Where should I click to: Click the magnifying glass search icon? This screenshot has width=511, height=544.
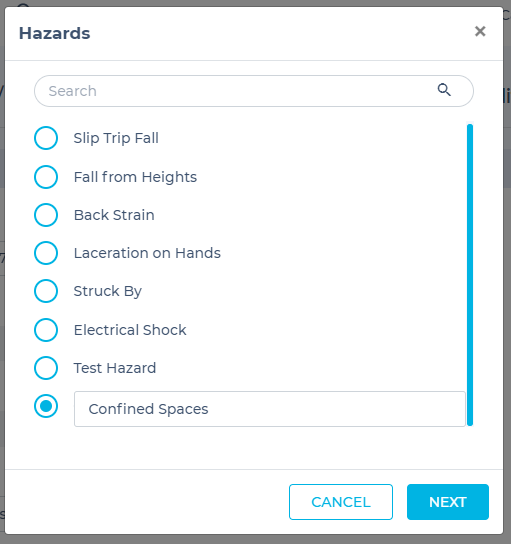[x=444, y=90]
